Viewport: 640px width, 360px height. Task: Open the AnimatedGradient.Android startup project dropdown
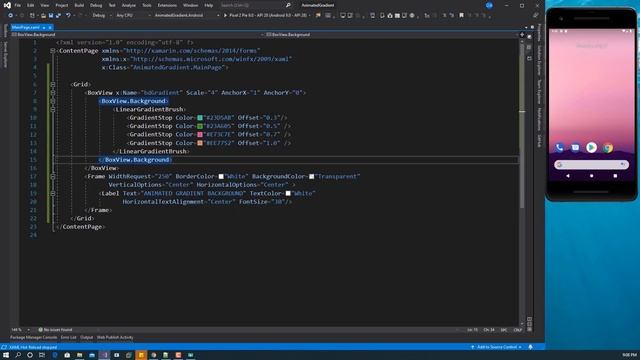click(187, 16)
